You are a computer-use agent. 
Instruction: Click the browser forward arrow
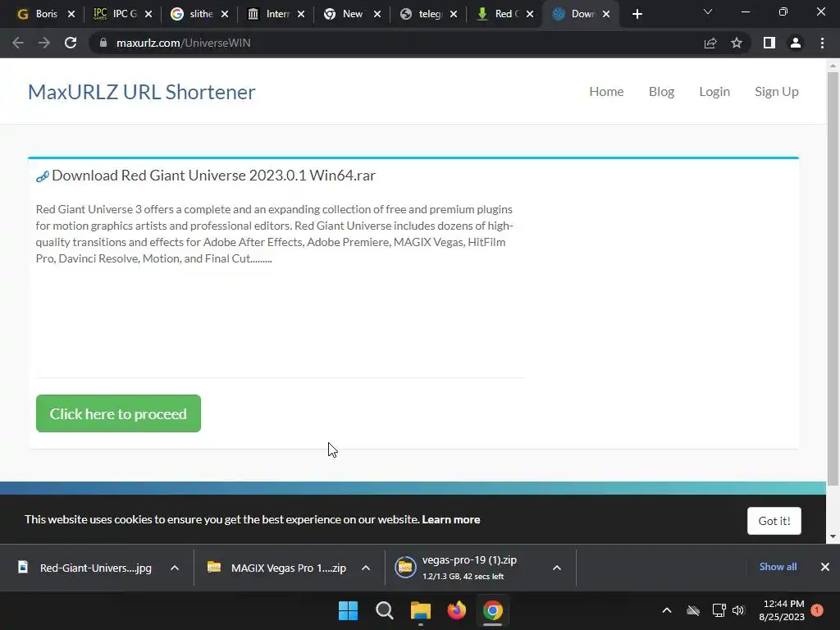(x=44, y=43)
